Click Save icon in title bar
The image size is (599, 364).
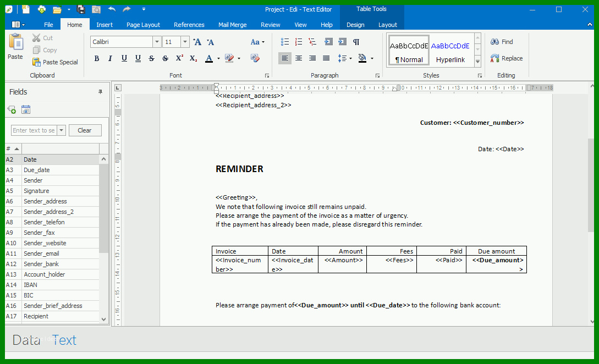tap(81, 9)
